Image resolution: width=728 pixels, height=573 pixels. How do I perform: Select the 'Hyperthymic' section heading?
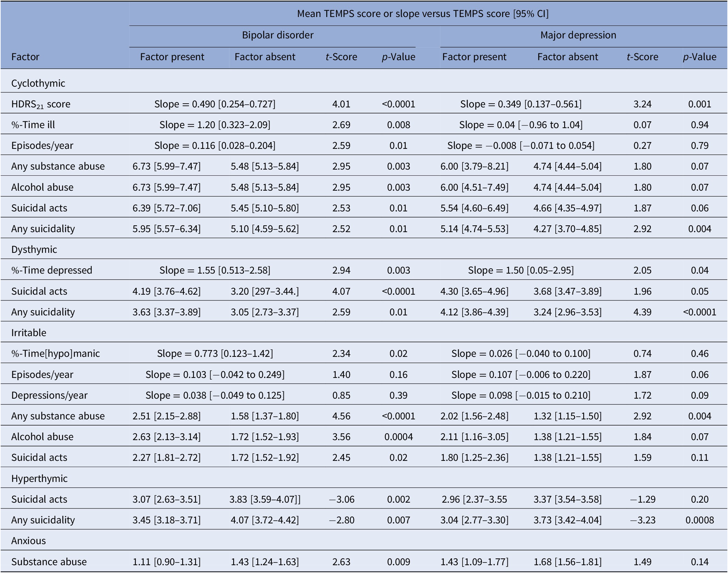[x=39, y=479]
